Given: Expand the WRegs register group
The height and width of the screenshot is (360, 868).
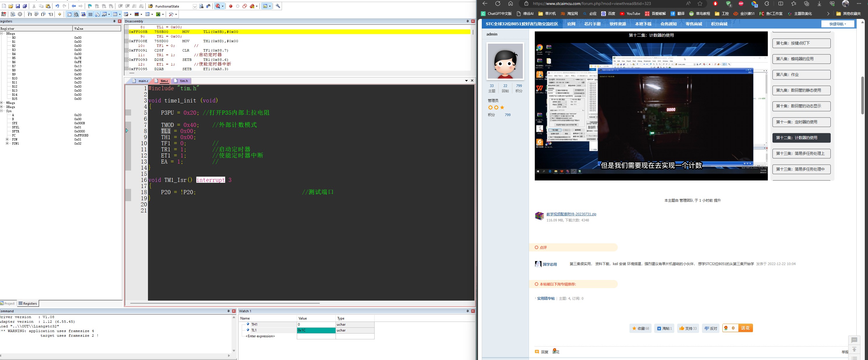Looking at the screenshot, I should pyautogui.click(x=2, y=103).
